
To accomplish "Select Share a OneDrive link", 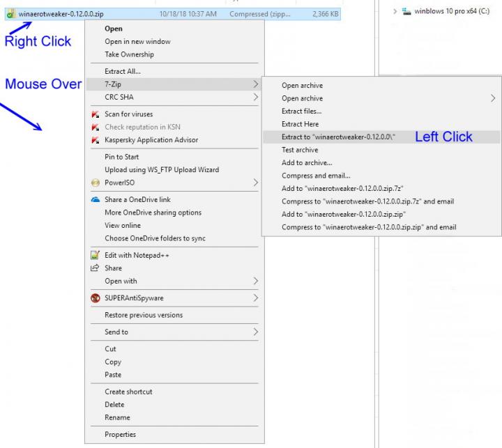I will [x=137, y=200].
